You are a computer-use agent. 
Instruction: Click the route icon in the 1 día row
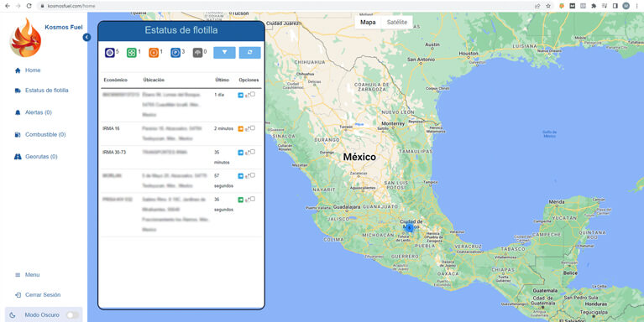click(x=247, y=96)
